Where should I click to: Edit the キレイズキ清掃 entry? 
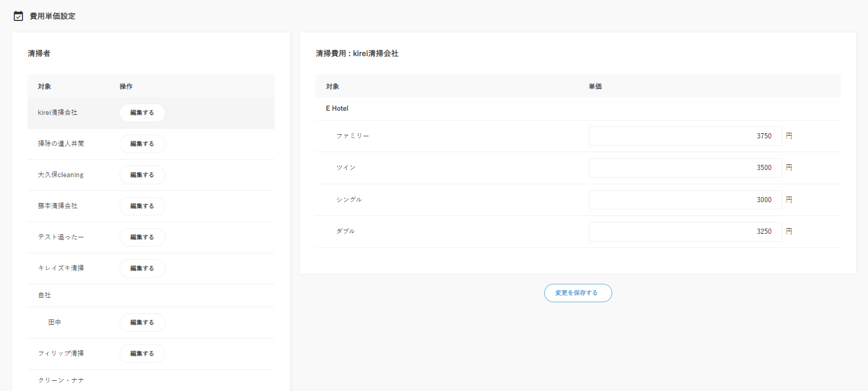(x=142, y=268)
